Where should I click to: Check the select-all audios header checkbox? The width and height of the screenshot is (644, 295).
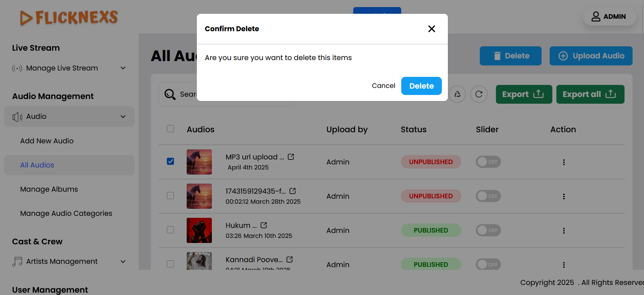coord(171,129)
